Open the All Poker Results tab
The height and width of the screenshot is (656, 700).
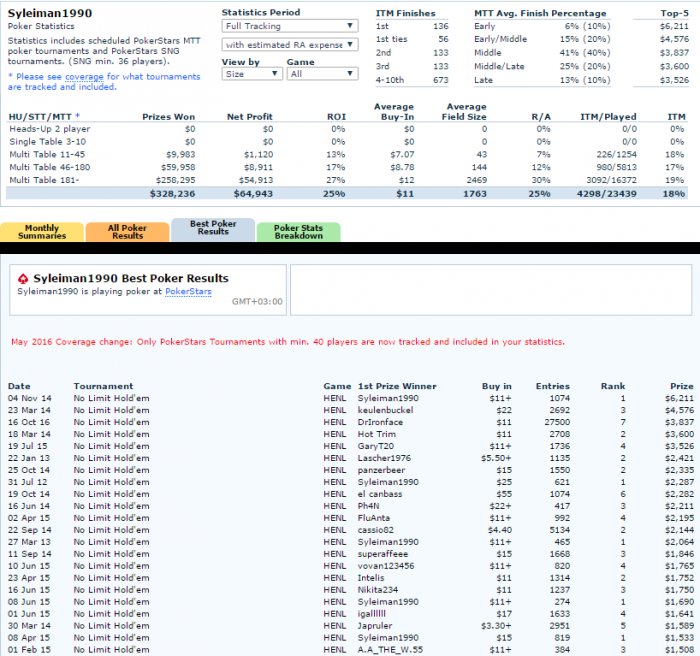pyautogui.click(x=127, y=231)
